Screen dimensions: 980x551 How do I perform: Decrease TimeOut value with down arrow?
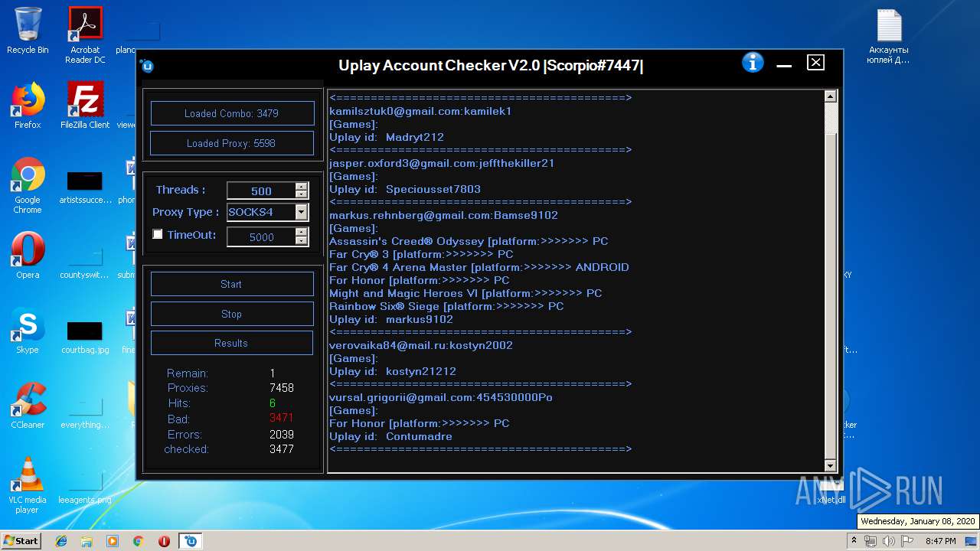[x=302, y=242]
